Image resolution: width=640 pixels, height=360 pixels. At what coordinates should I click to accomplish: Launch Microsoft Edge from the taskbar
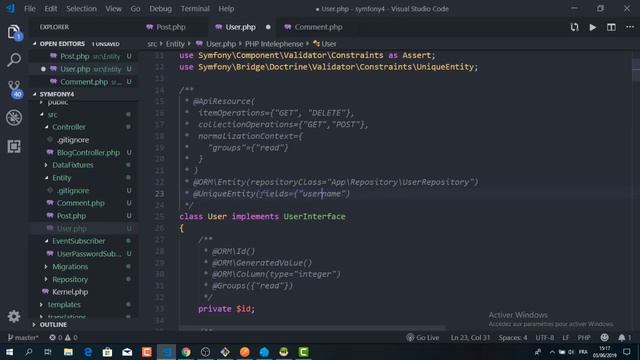[88, 352]
